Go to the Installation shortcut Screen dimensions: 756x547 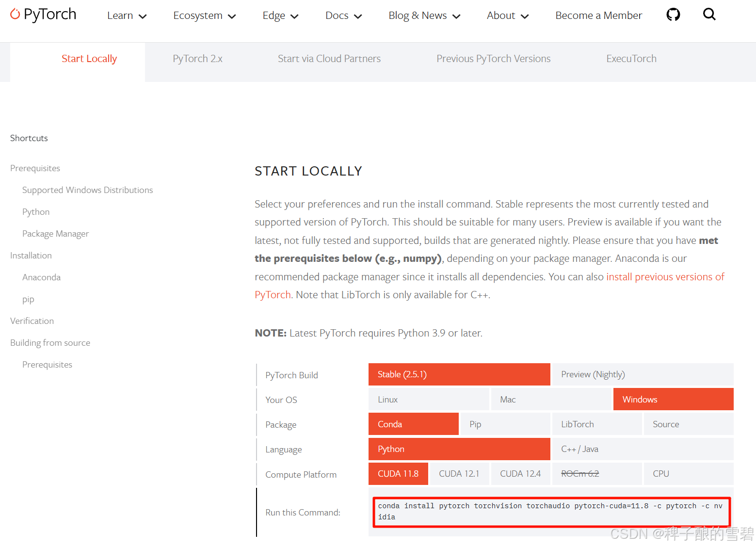[x=31, y=256]
